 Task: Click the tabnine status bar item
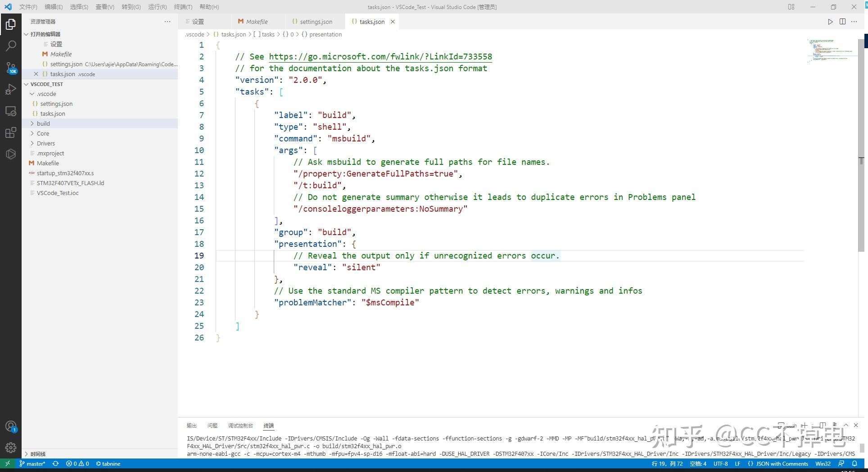click(x=108, y=463)
